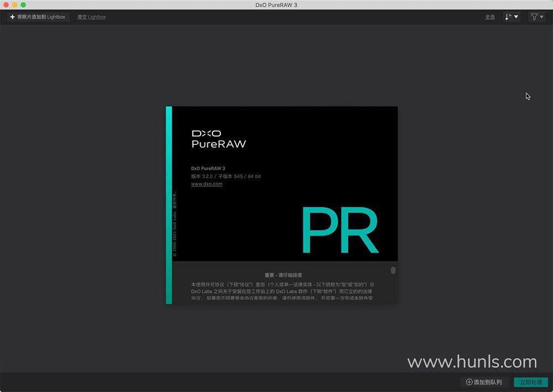Screen dimensions: 553x392
Task: Click the large teal PR logo
Action: (340, 230)
